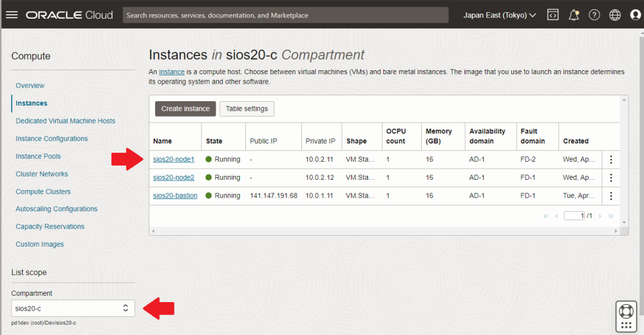Open the Japan East (Tokyo) region dropdown
The height and width of the screenshot is (335, 644).
click(x=500, y=15)
